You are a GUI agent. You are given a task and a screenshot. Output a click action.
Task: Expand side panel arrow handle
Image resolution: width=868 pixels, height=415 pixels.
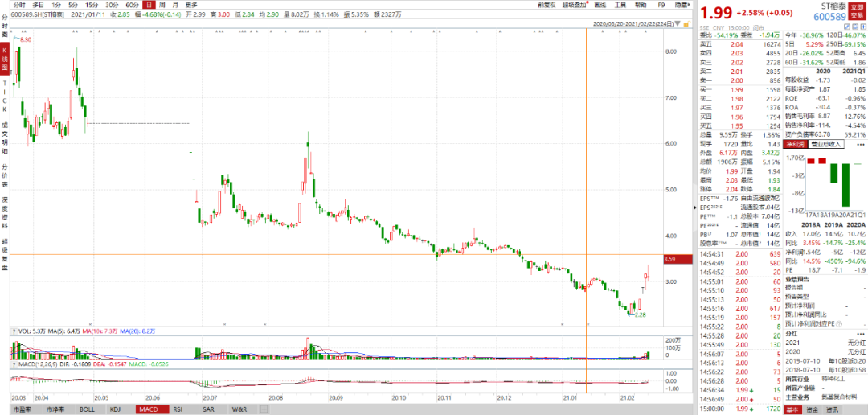coord(695,207)
